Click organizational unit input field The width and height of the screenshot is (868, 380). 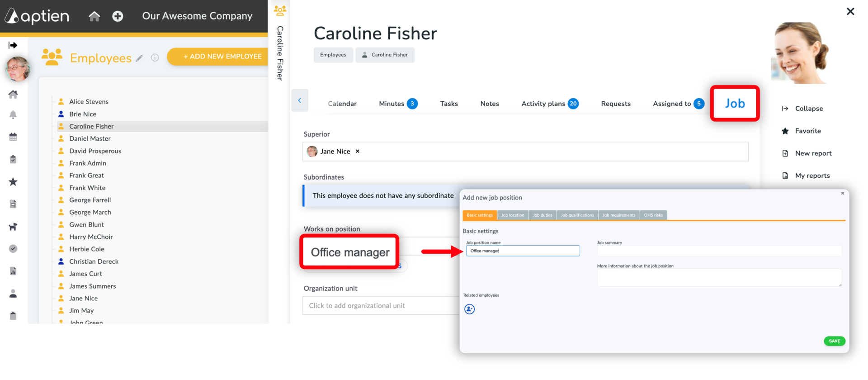coord(381,306)
